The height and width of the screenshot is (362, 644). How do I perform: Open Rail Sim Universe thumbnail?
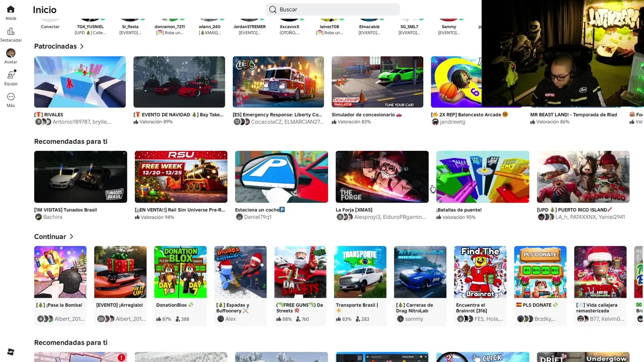point(181,176)
